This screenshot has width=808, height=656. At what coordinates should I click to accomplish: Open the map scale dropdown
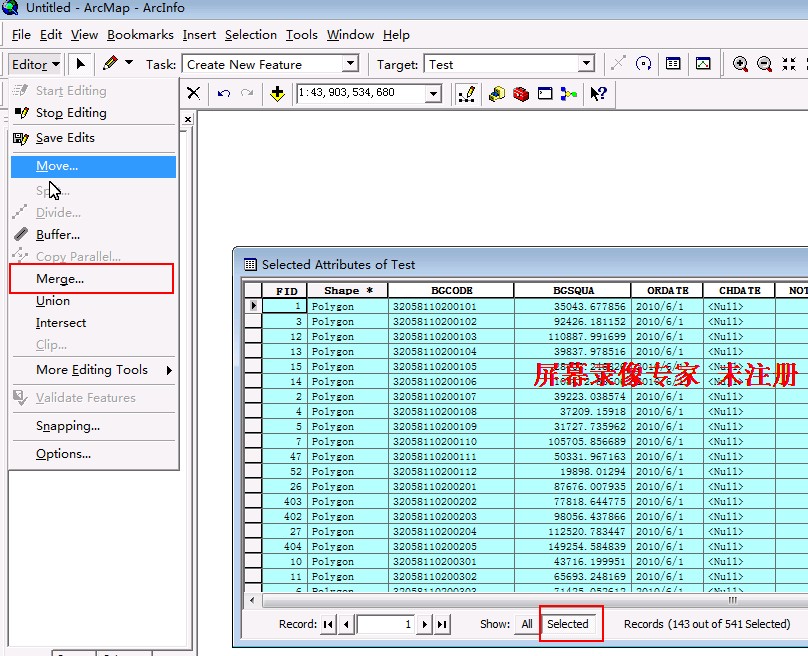(434, 94)
